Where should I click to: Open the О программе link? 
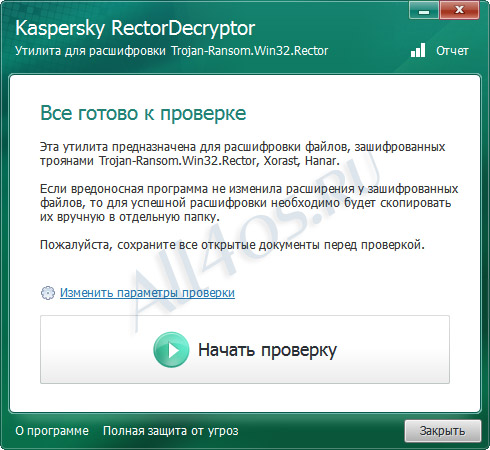[52, 431]
